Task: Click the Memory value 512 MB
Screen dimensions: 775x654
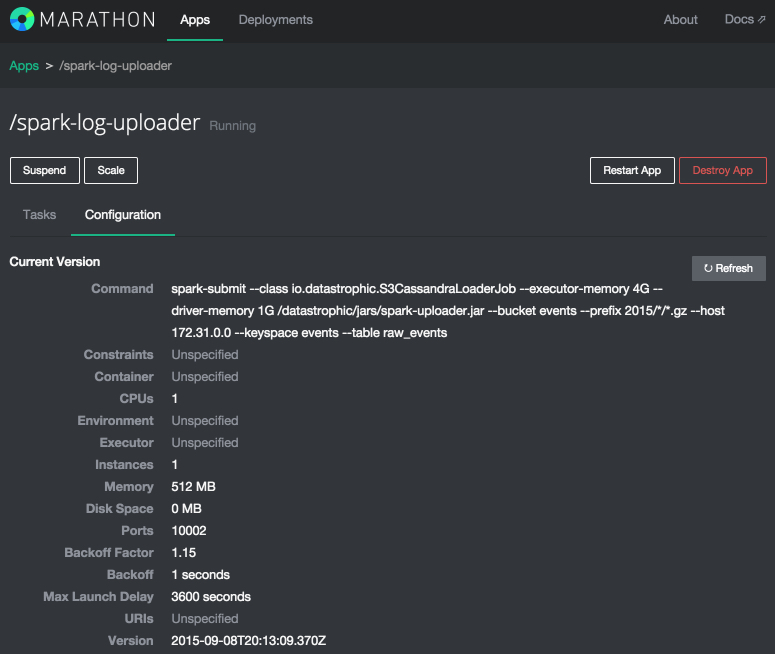Action: click(193, 486)
